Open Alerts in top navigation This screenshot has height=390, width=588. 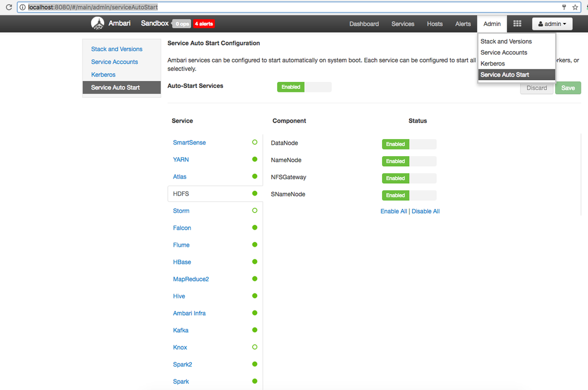[463, 24]
